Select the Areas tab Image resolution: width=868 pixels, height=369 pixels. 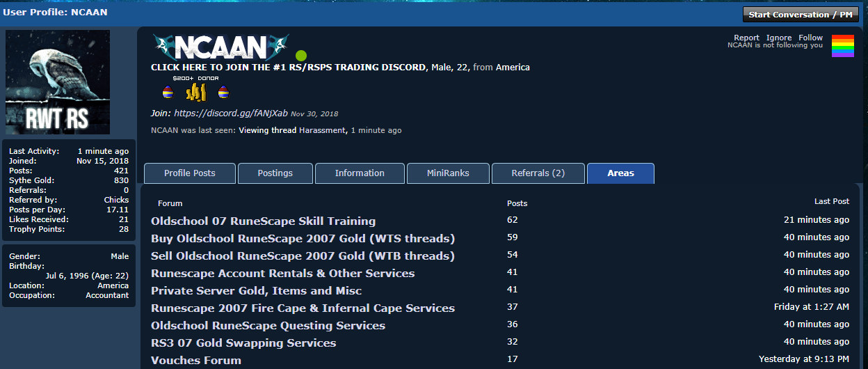tap(620, 173)
